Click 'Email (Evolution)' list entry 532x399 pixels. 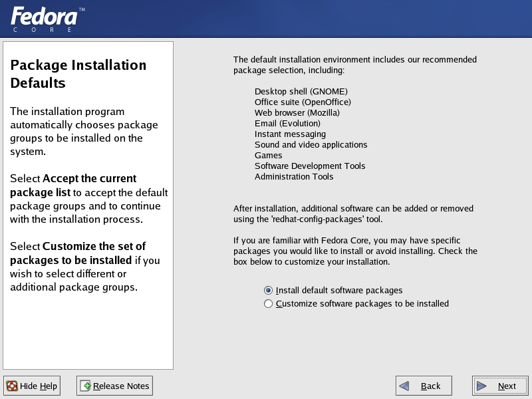(x=287, y=124)
